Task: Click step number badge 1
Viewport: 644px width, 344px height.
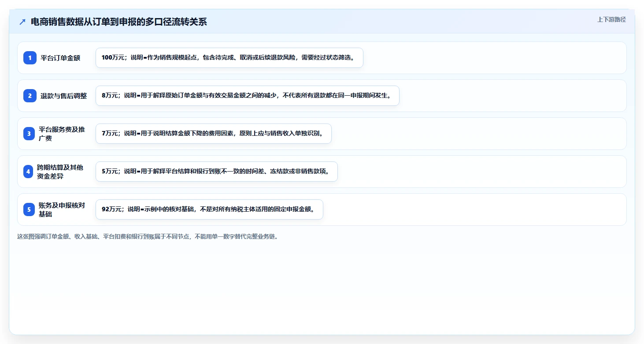Action: 30,58
